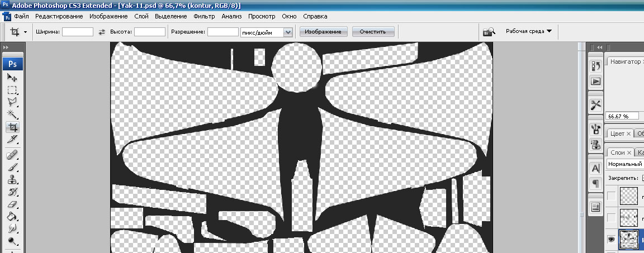644x253 pixels.
Task: Select the Move tool
Action: click(x=12, y=78)
